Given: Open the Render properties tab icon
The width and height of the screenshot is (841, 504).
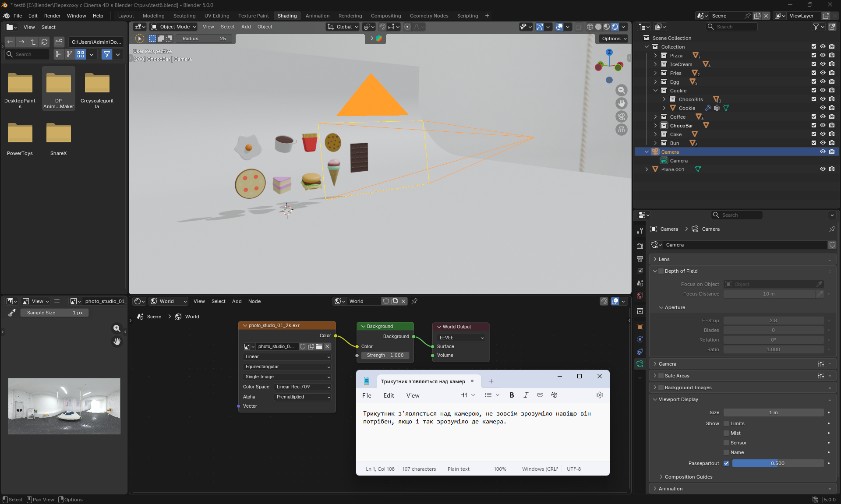Looking at the screenshot, I should [640, 246].
